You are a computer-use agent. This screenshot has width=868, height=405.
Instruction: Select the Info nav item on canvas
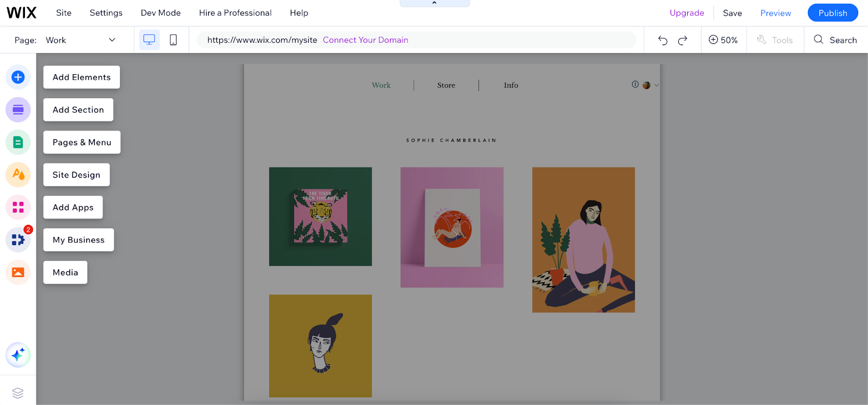coord(511,85)
